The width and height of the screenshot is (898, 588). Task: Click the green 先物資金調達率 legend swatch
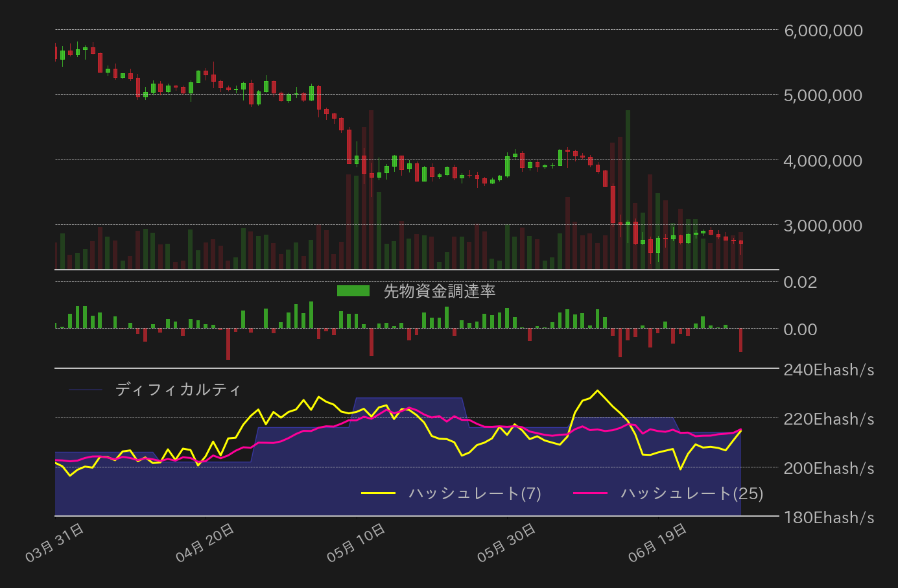click(x=353, y=291)
